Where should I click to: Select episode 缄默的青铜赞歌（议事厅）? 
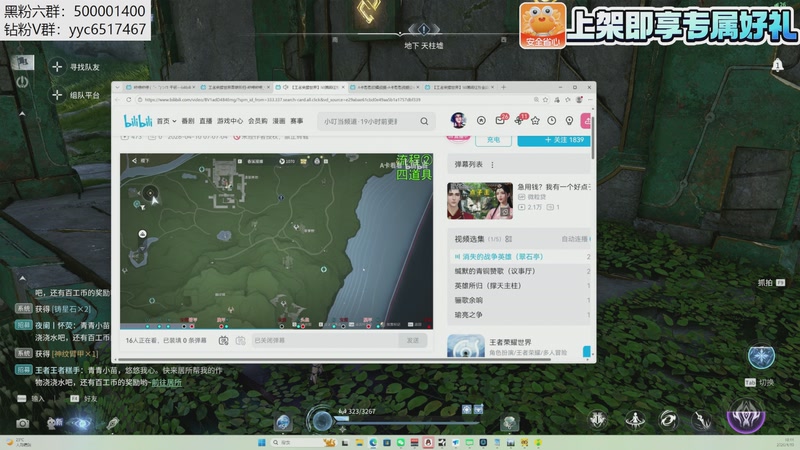[519, 271]
